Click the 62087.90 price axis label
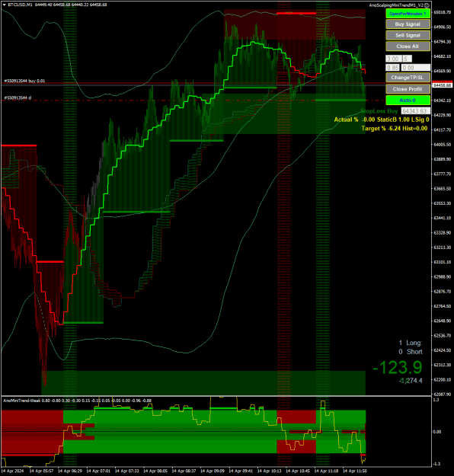 (442, 394)
